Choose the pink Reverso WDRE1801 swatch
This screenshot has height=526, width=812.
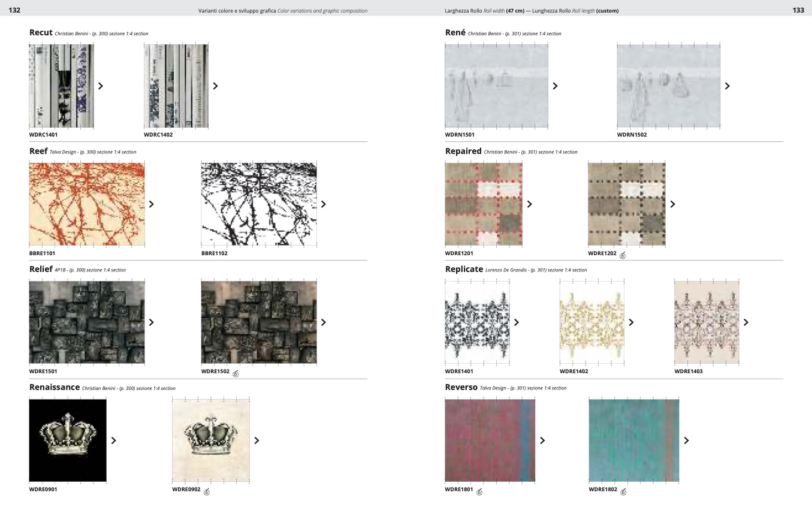(490, 440)
